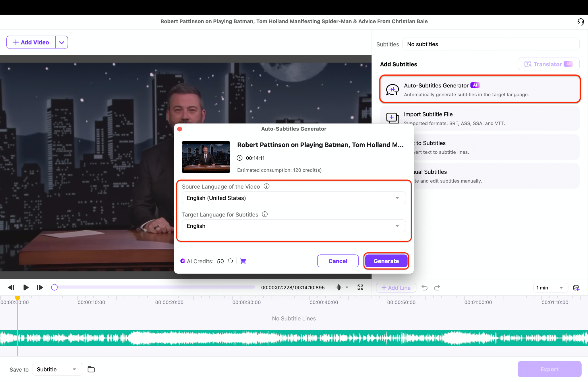Expand the Add Video dropdown arrow

(x=61, y=42)
